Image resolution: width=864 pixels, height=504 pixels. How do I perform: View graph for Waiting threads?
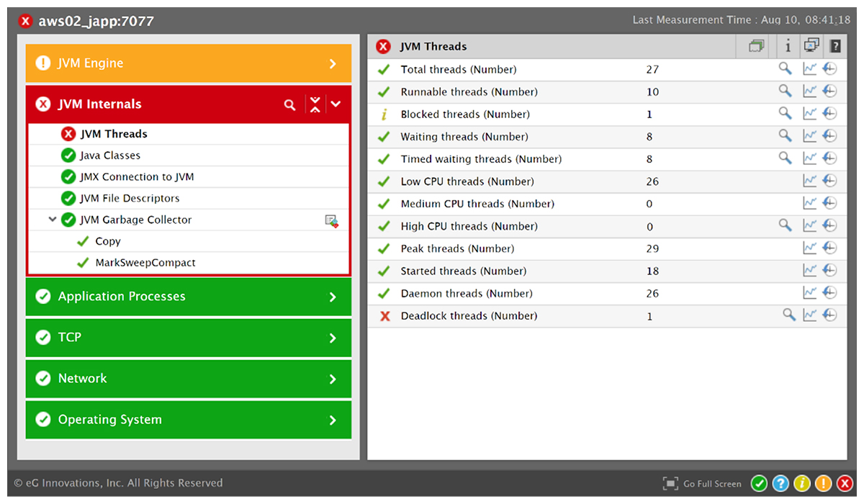click(810, 136)
